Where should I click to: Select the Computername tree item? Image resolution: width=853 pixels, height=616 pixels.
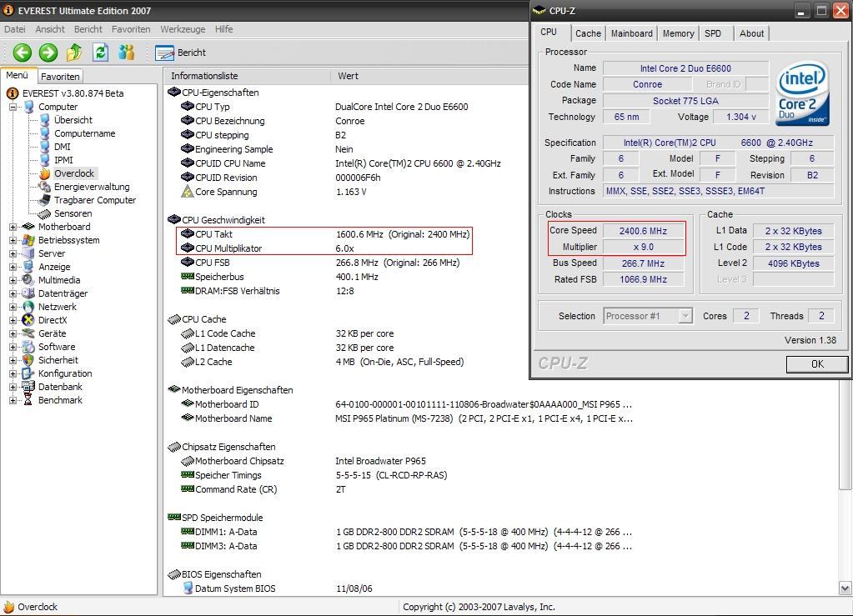tap(84, 133)
